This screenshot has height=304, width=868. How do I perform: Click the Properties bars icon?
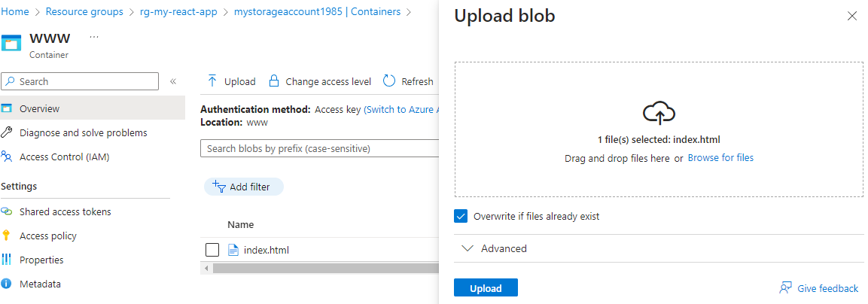point(7,260)
